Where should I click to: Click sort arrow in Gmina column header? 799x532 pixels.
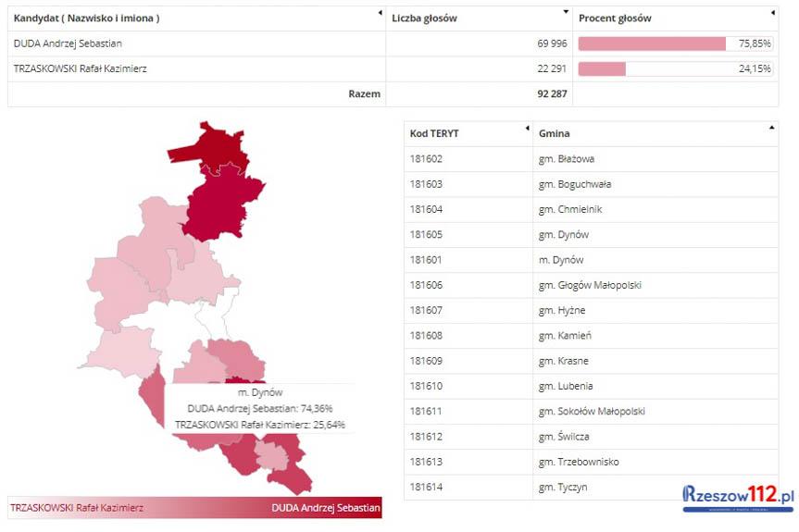pyautogui.click(x=771, y=128)
